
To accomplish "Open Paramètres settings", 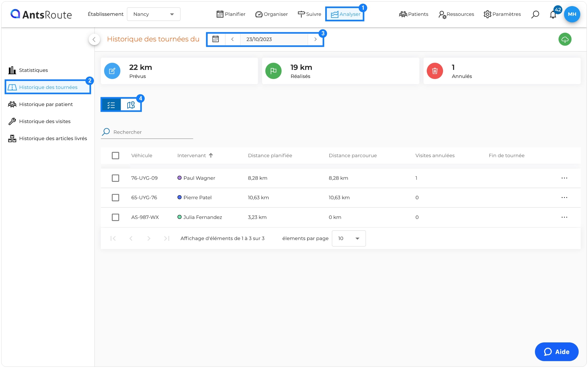I will point(502,14).
